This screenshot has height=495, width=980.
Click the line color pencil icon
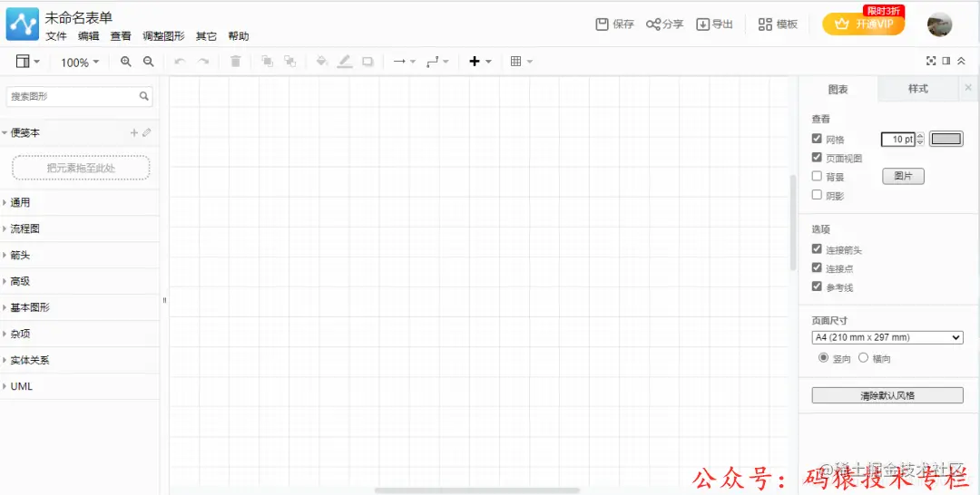point(345,61)
